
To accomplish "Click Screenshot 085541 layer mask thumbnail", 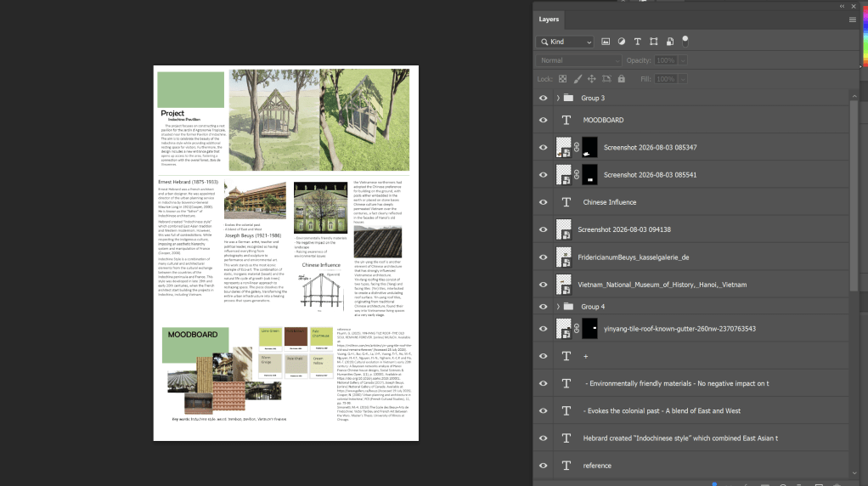I will 589,175.
